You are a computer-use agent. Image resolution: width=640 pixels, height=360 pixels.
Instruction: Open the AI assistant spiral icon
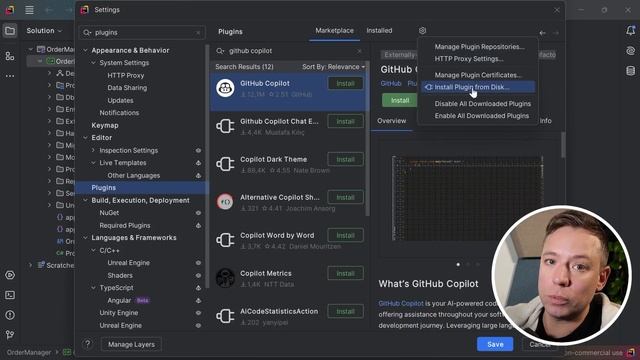(x=630, y=51)
